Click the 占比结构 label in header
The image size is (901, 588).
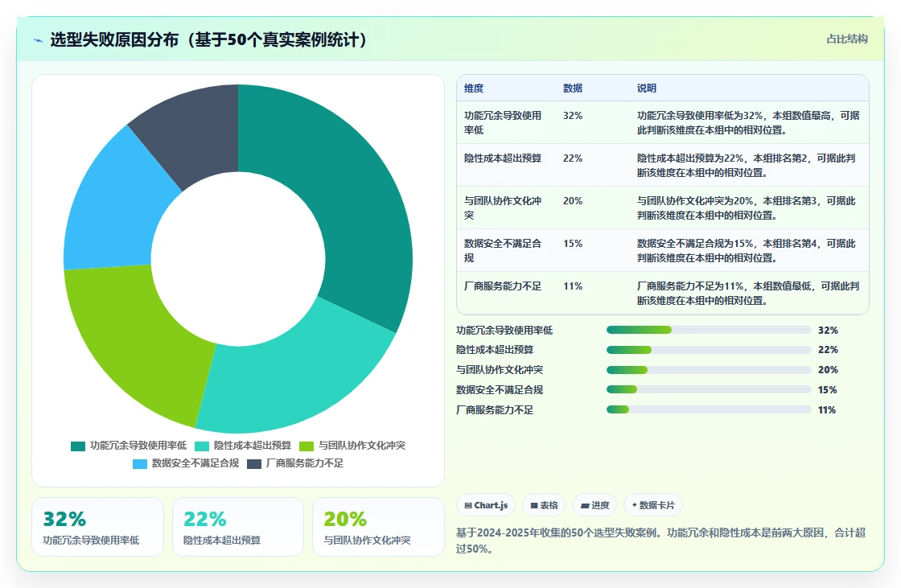[x=847, y=39]
